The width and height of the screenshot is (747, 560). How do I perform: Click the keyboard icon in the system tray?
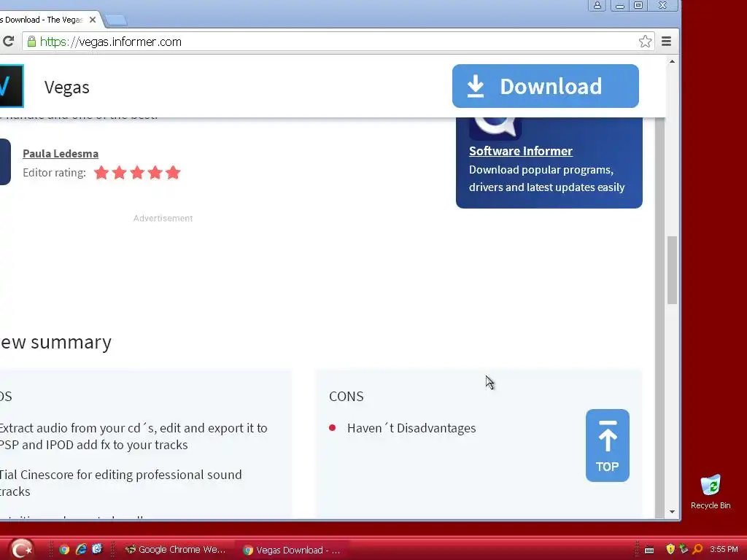(x=649, y=550)
